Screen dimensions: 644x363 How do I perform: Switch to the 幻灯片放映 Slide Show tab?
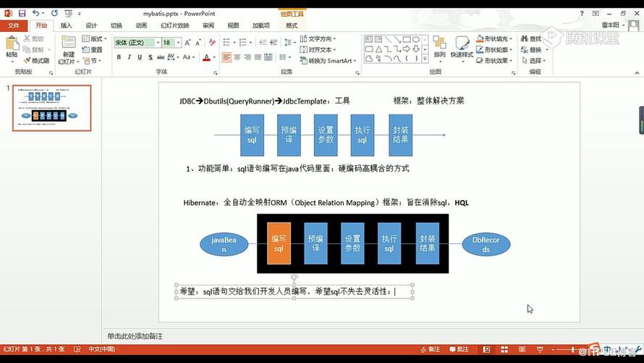175,25
